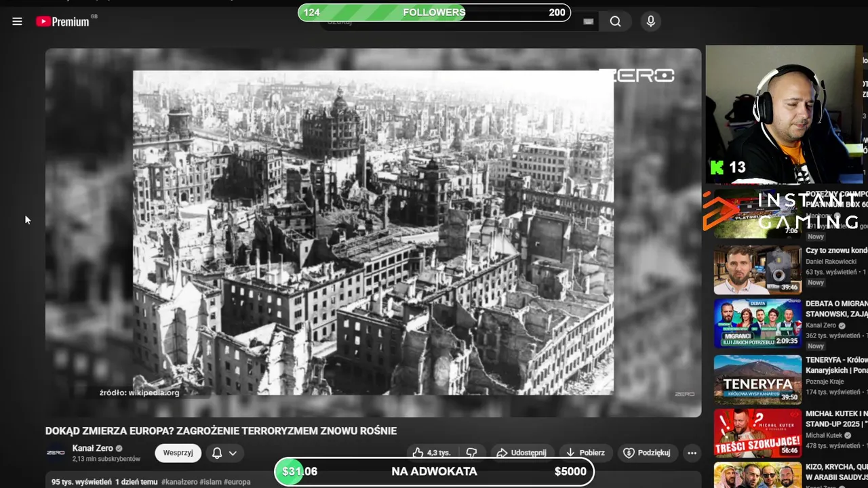Select the video title text

221,431
